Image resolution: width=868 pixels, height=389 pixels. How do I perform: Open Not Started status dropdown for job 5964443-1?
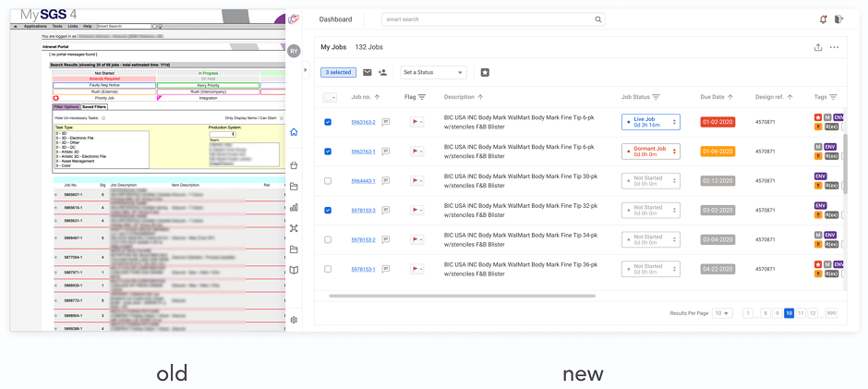point(650,181)
